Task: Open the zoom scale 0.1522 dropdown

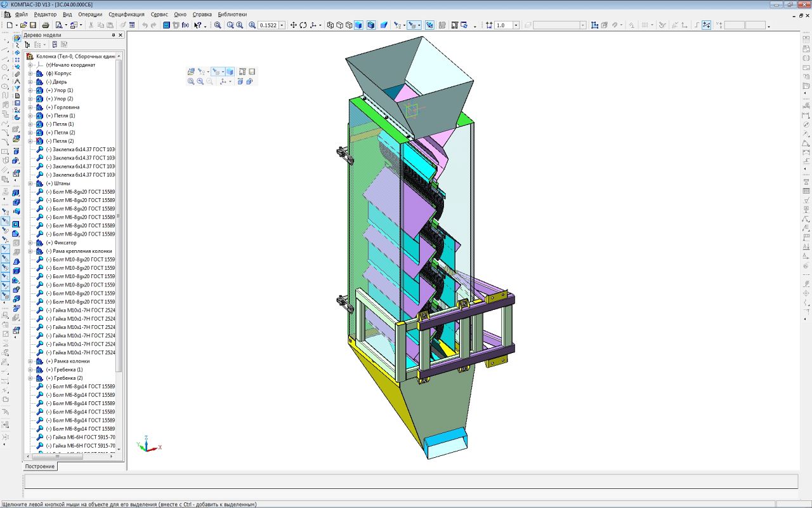Action: [282, 25]
